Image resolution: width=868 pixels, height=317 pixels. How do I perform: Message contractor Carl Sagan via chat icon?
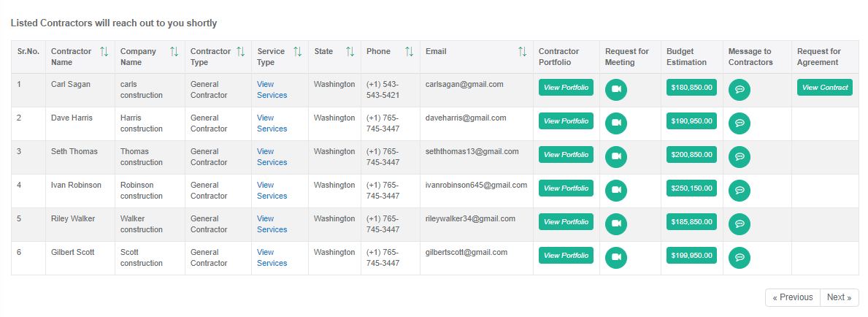point(739,90)
